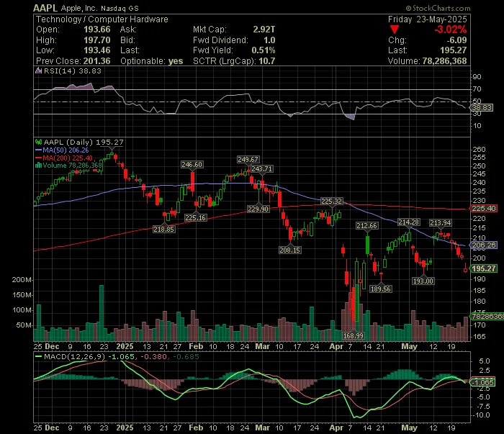504x434 pixels.
Task: Click the RSI 70 overbought level label
Action: coord(477,89)
